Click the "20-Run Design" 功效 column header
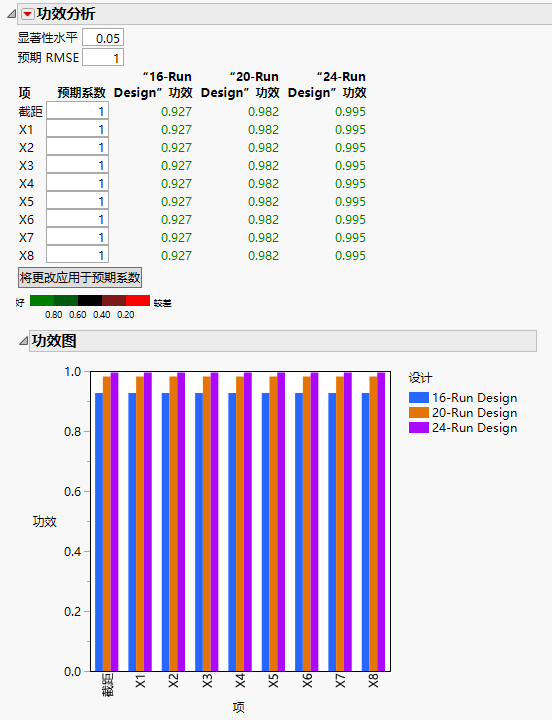The height and width of the screenshot is (720, 552). [240, 85]
